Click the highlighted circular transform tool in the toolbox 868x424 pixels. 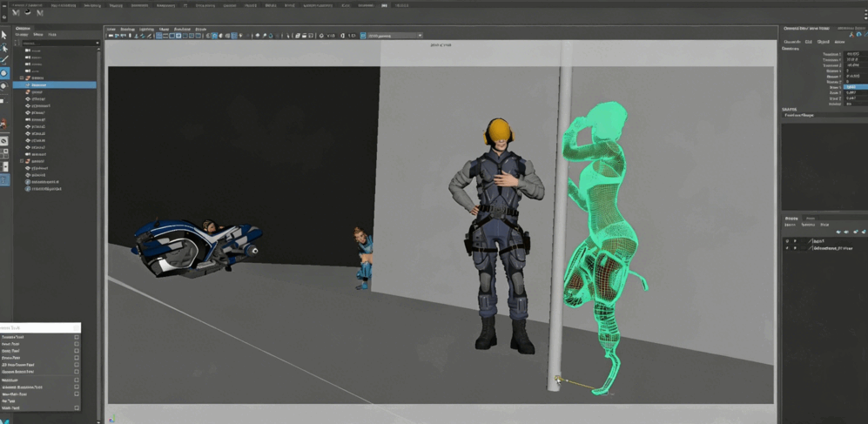[4, 74]
